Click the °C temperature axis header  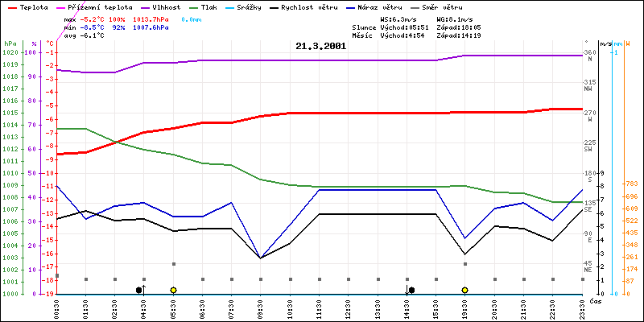(x=51, y=43)
